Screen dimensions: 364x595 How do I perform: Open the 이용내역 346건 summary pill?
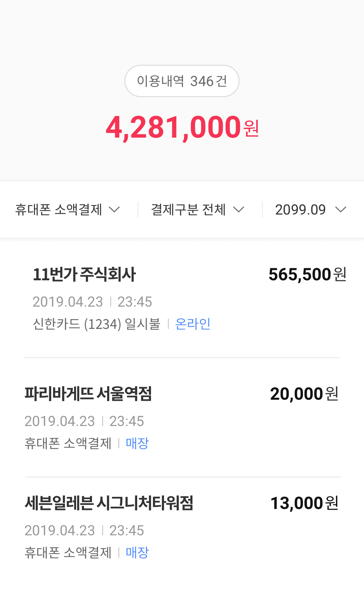point(182,81)
